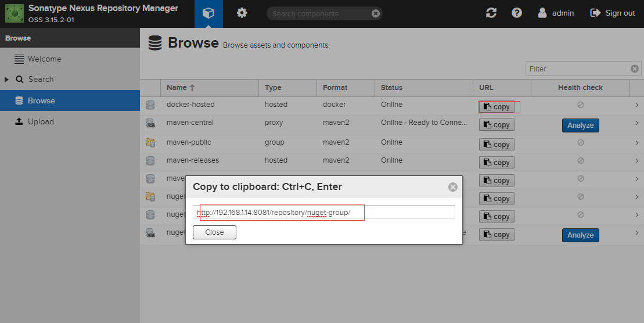Click maven-central proxy repository icon
This screenshot has width=644, height=323.
150,123
